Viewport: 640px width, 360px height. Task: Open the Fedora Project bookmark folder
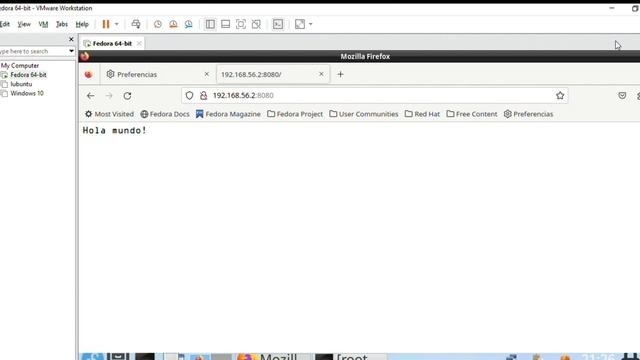coord(295,114)
